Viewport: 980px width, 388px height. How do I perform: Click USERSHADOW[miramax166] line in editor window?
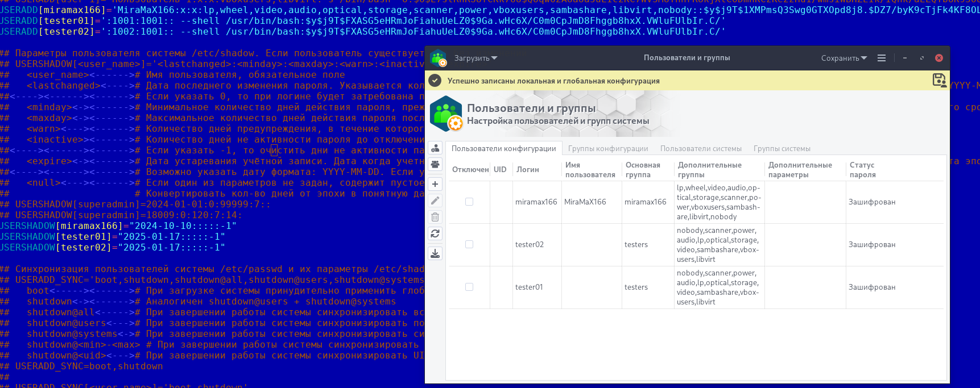click(x=118, y=226)
